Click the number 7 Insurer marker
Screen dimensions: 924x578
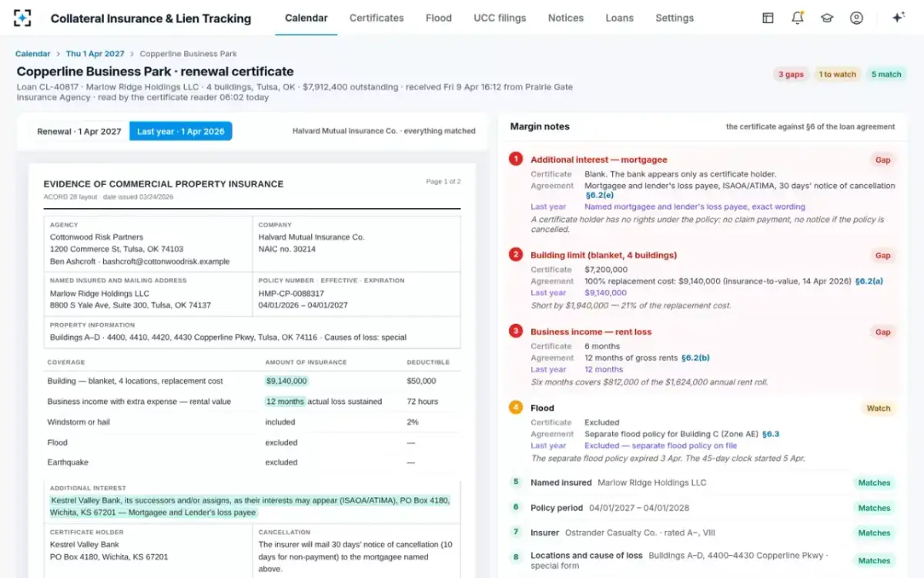coord(516,532)
